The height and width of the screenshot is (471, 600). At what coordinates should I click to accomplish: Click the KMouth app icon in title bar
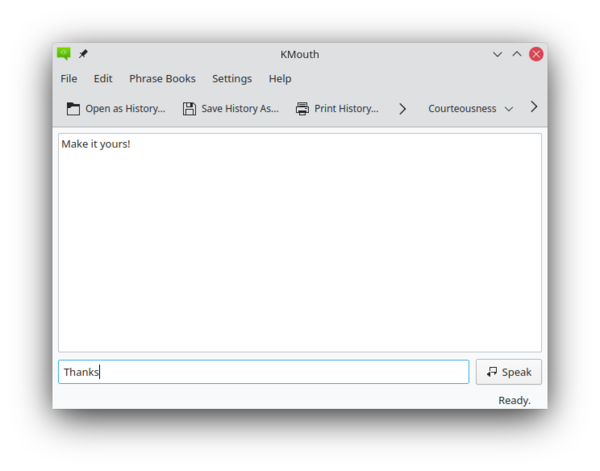(x=64, y=54)
